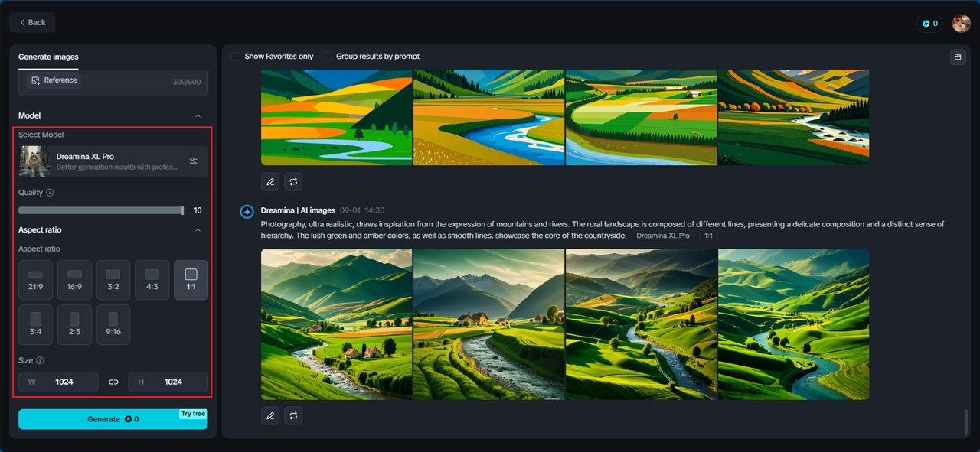Open second photo with misty mountains and stream
980x452 pixels.
[x=489, y=324]
